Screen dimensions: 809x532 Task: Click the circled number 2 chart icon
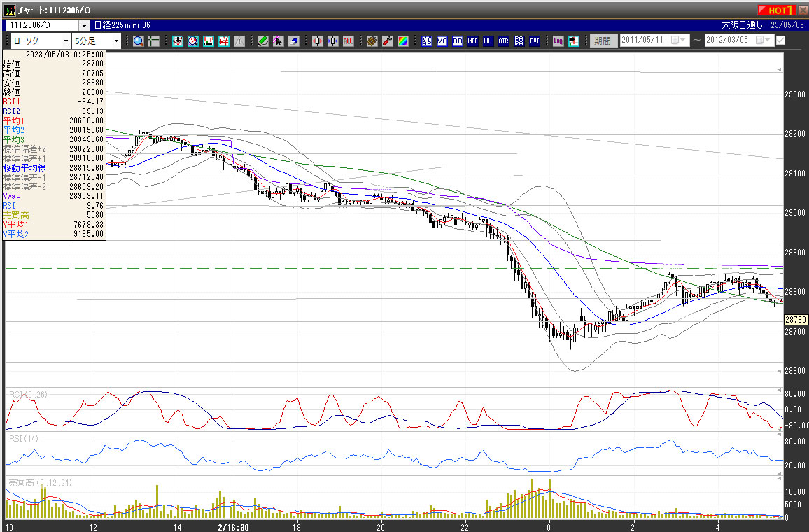193,41
